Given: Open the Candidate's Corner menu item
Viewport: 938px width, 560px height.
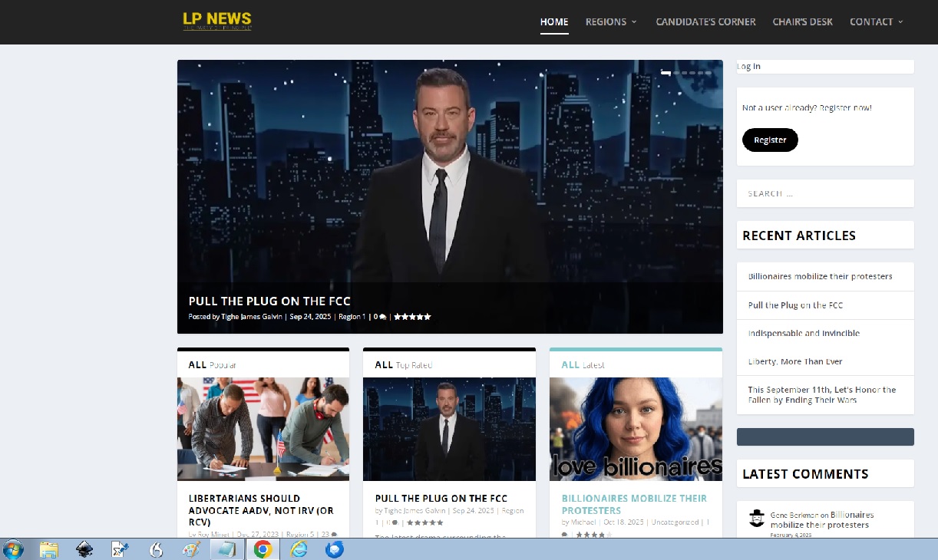Looking at the screenshot, I should pyautogui.click(x=705, y=21).
